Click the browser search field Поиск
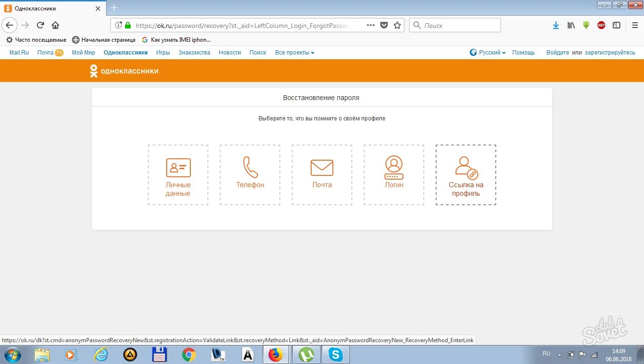Screen dimensions: 644x364 pyautogui.click(x=455, y=25)
